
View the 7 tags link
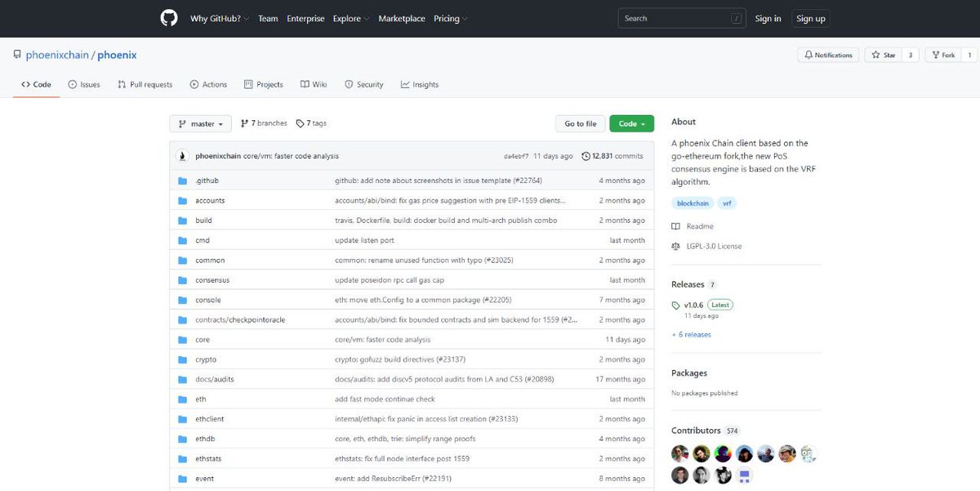[x=311, y=123]
